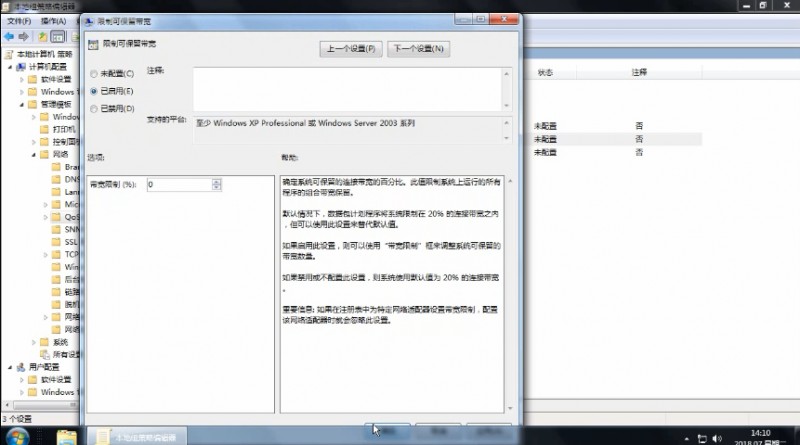Expand the 控制面板 folder node
The width and height of the screenshot is (800, 445).
(34, 142)
